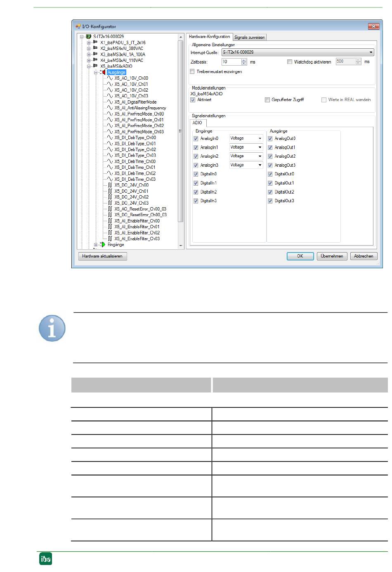This screenshot has width=392, height=572.
Task: Click the green Eingänge inputs icon
Action: pyautogui.click(x=102, y=245)
